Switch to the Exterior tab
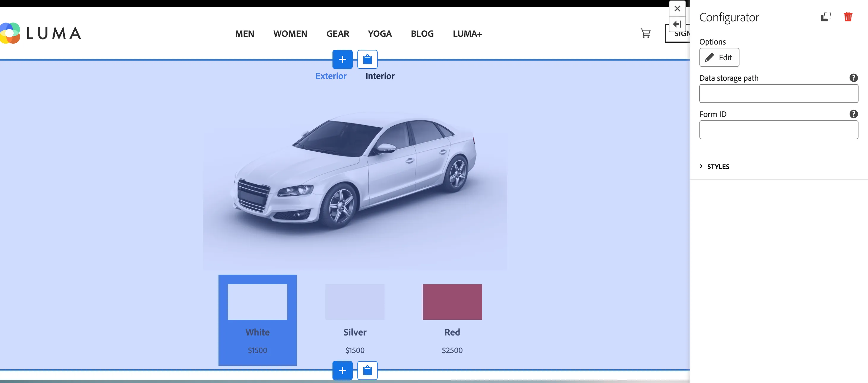The image size is (868, 383). click(x=331, y=76)
